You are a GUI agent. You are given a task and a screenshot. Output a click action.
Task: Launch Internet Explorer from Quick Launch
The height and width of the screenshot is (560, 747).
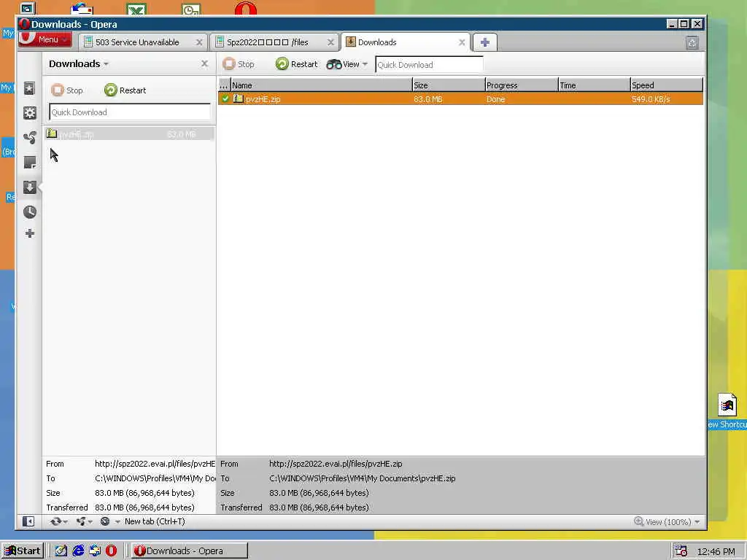coord(78,551)
